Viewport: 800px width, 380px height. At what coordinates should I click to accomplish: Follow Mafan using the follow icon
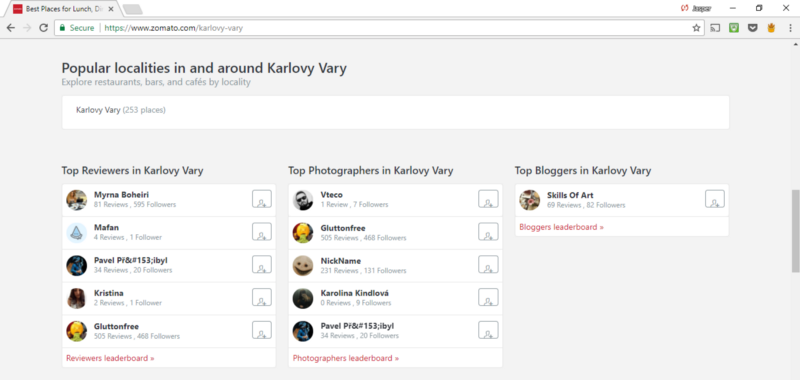[262, 232]
